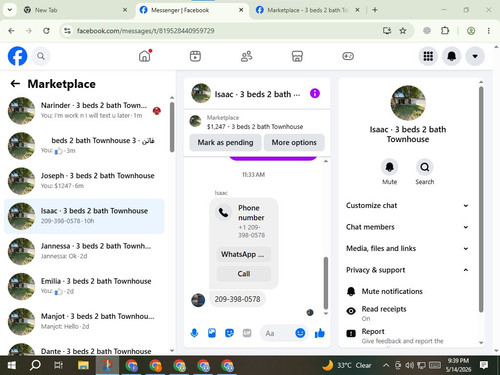The width and height of the screenshot is (500, 375).
Task: Click the WhatsApp button in message
Action: (x=243, y=254)
